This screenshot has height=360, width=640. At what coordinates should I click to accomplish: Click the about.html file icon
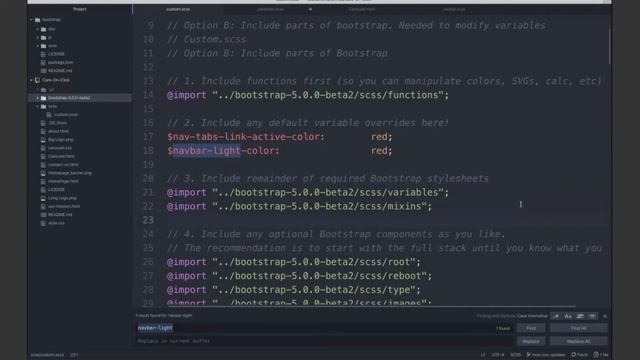[x=43, y=131]
